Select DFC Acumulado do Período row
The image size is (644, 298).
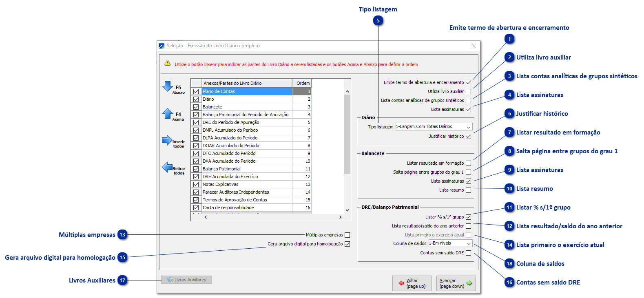coord(251,153)
